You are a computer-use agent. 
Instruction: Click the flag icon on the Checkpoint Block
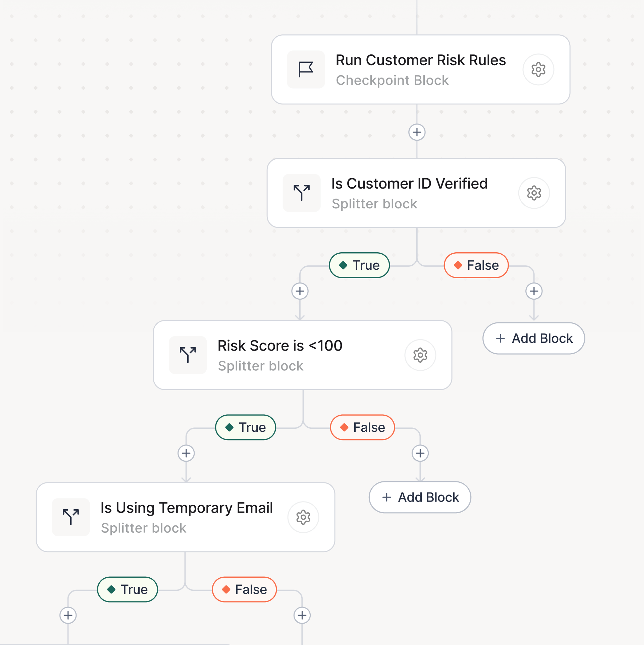tap(305, 69)
